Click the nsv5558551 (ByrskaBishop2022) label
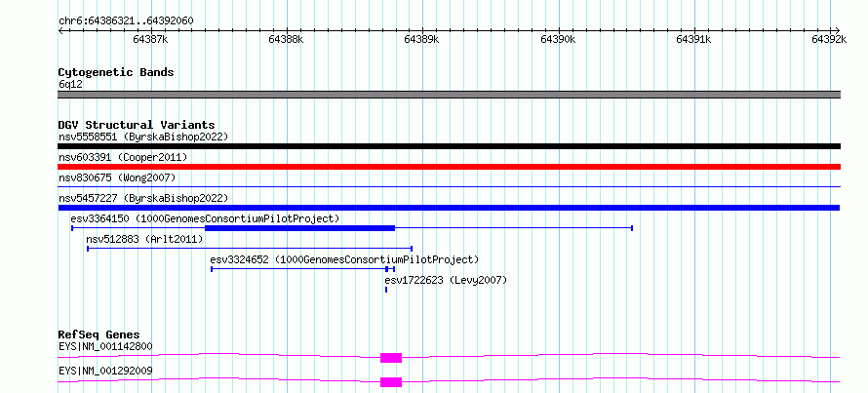 [x=143, y=137]
